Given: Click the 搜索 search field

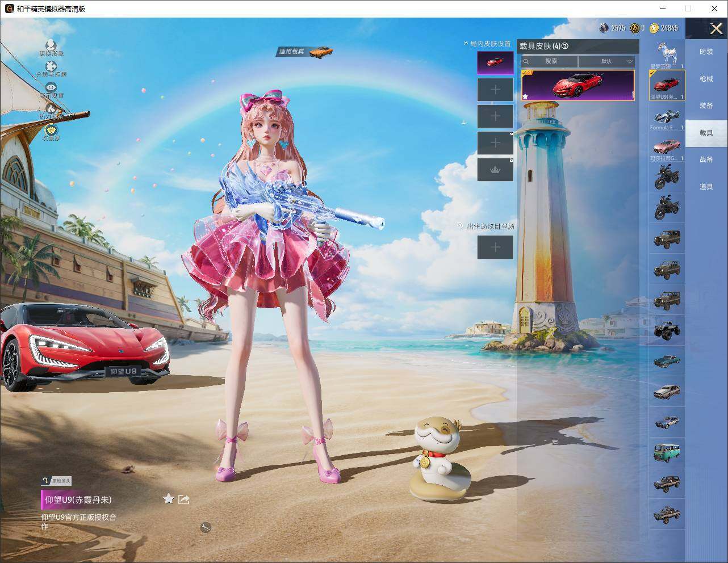Looking at the screenshot, I should coord(550,61).
